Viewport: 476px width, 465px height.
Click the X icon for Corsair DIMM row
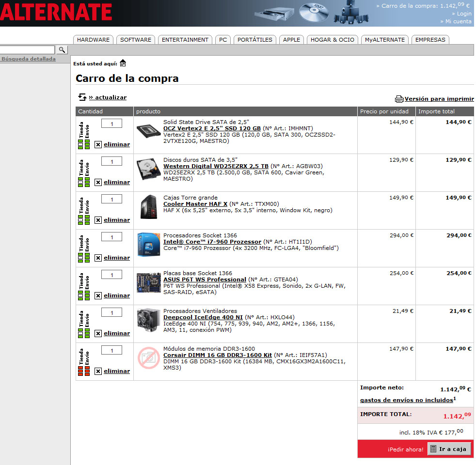(98, 371)
